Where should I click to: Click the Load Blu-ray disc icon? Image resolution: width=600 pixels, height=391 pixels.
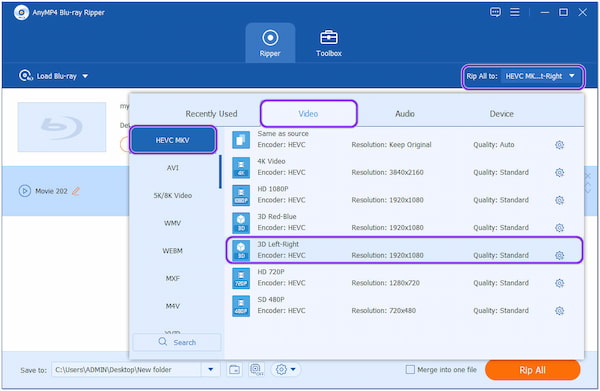click(25, 76)
